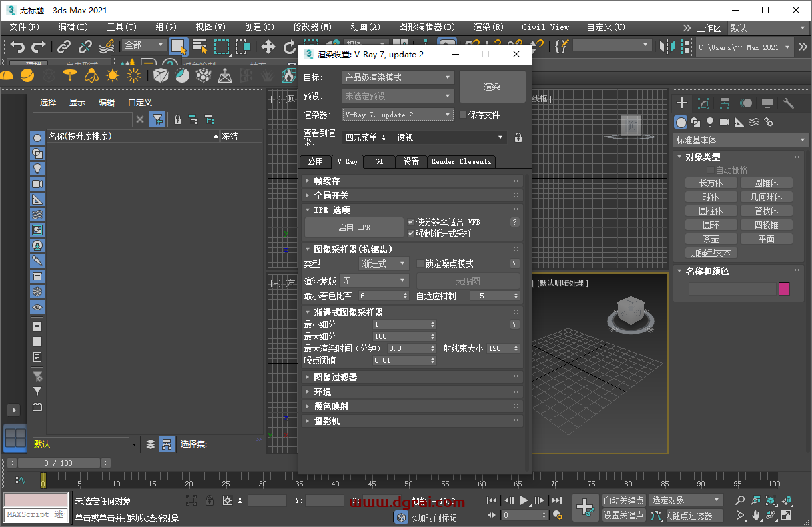Click the Redo arrow in the main toolbar
The height and width of the screenshot is (527, 812).
pyautogui.click(x=39, y=46)
